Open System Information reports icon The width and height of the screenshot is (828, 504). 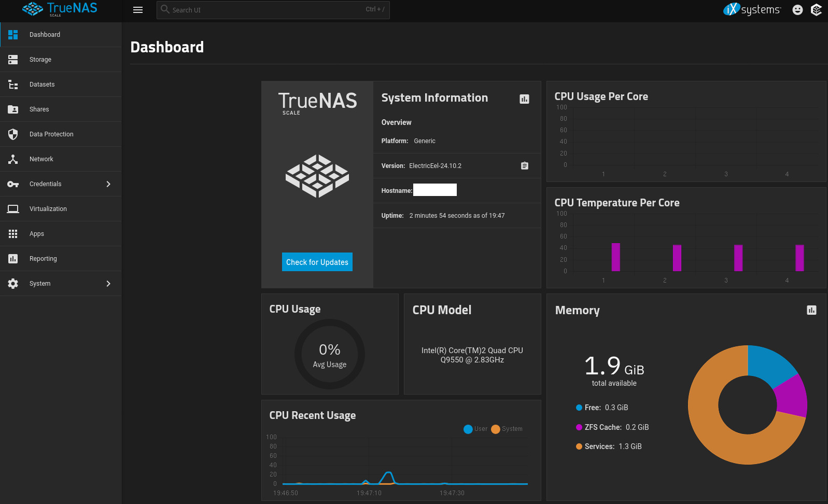point(525,99)
